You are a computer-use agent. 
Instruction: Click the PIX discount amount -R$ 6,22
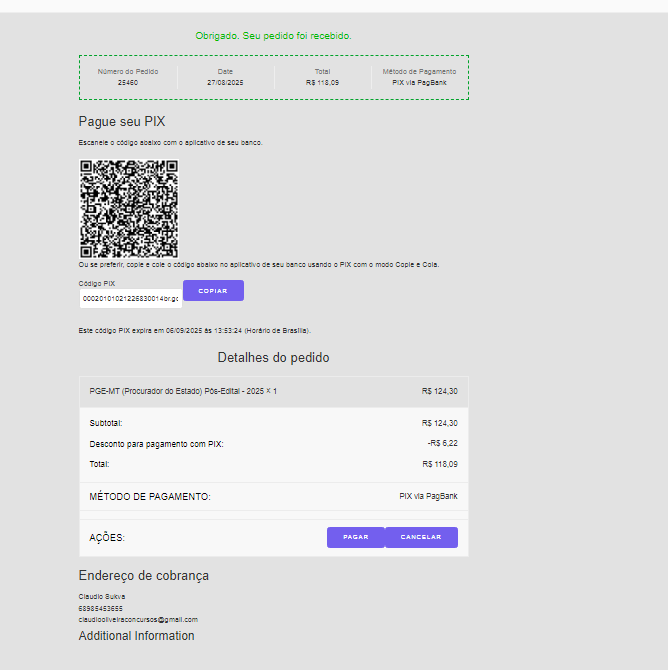click(x=441, y=443)
